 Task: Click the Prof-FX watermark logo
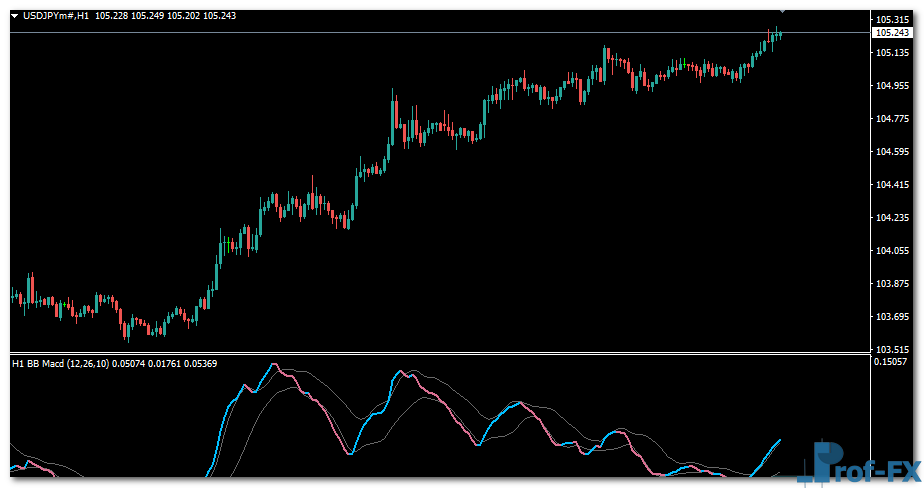click(860, 467)
